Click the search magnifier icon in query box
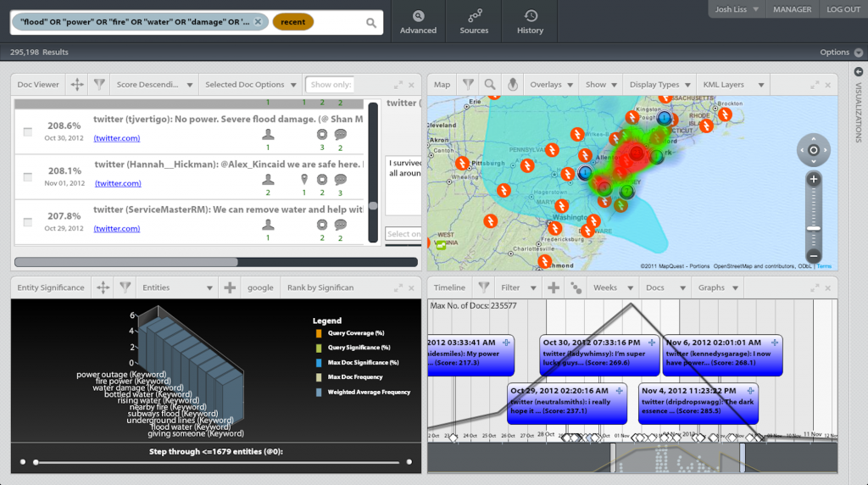868x485 pixels. 371,22
